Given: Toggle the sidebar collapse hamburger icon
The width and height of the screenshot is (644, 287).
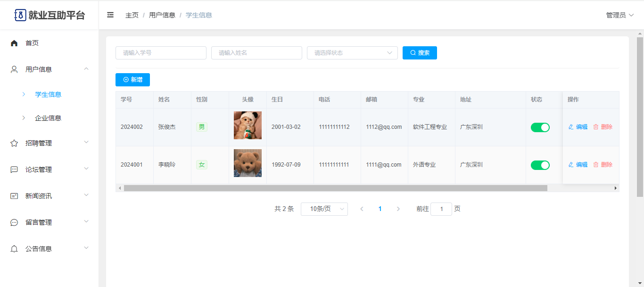Looking at the screenshot, I should coord(110,15).
